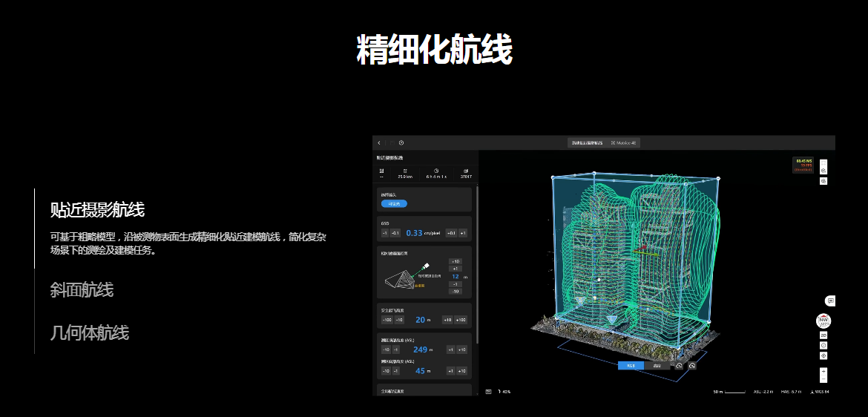868x417 pixels.
Task: Click the 0.33 GSD value field
Action: (x=414, y=233)
